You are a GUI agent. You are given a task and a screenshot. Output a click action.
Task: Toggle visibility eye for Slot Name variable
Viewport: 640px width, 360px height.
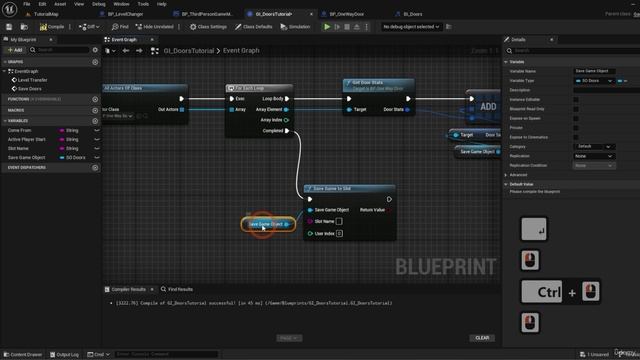97,149
